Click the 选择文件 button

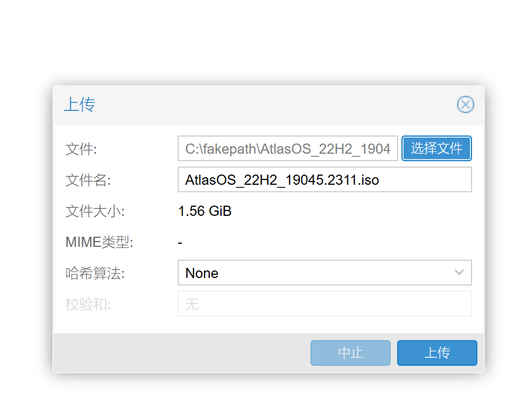(437, 148)
